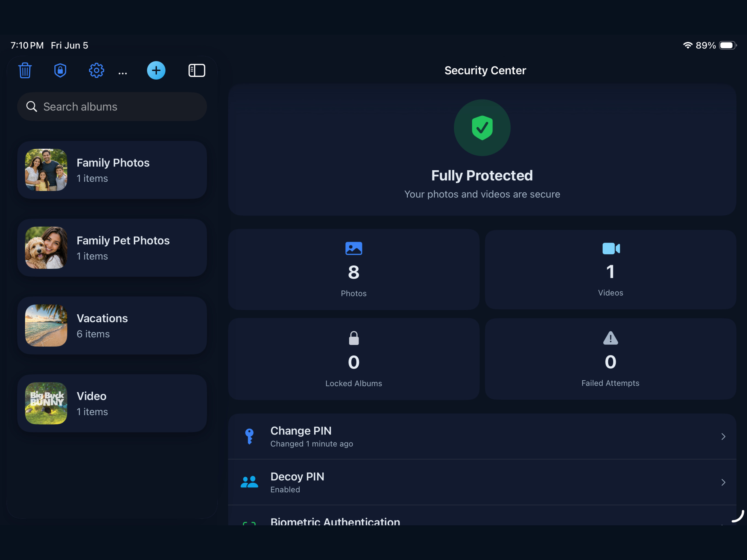Click the Photos picture icon
This screenshot has height=560, width=747.
point(354,248)
